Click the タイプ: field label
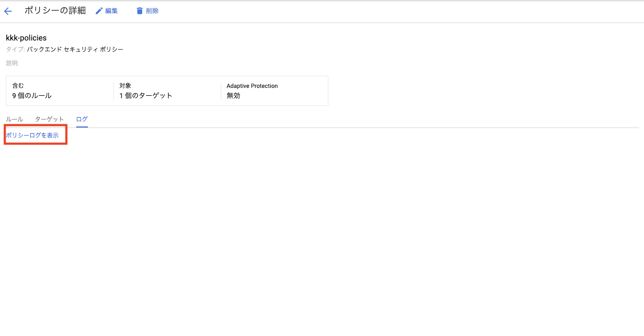Screen dimensions: 644x336 pyautogui.click(x=15, y=49)
